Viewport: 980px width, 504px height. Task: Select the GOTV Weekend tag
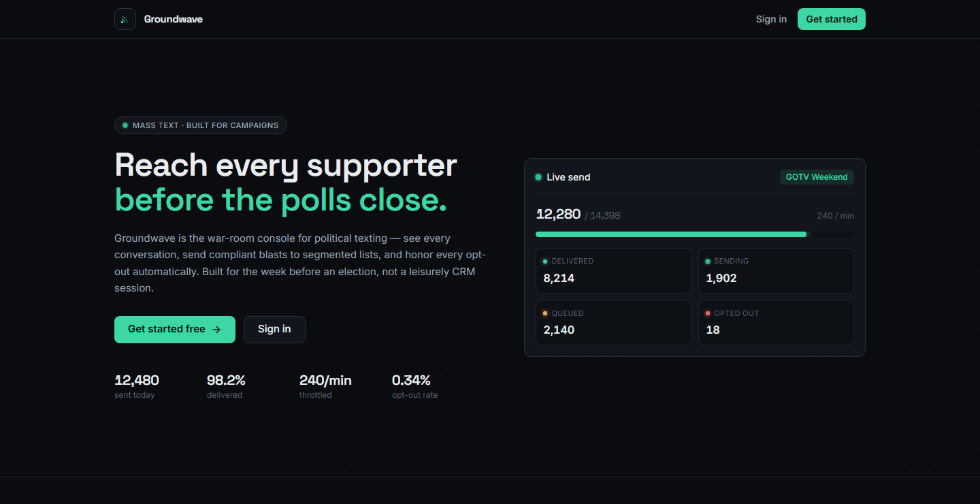coord(817,177)
